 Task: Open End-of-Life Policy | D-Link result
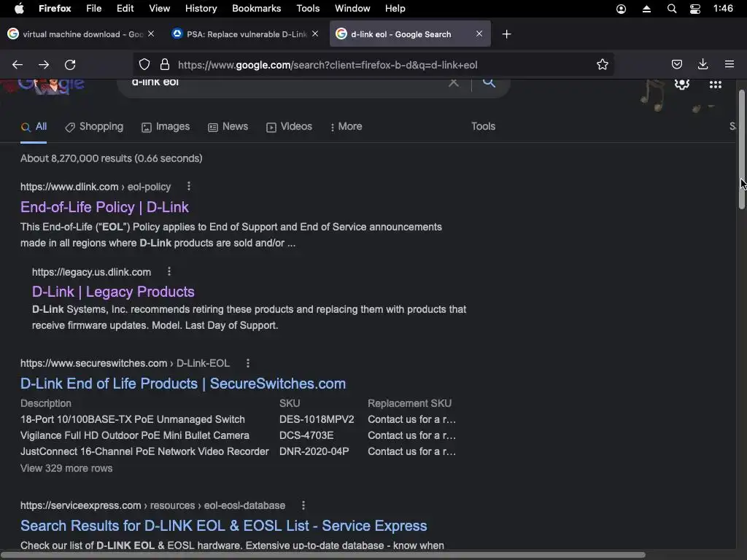104,207
